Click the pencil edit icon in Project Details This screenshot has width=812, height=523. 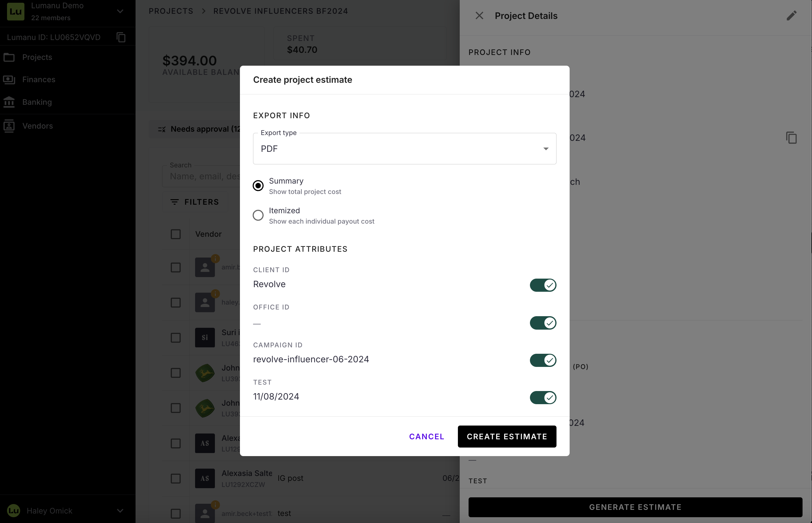791,16
